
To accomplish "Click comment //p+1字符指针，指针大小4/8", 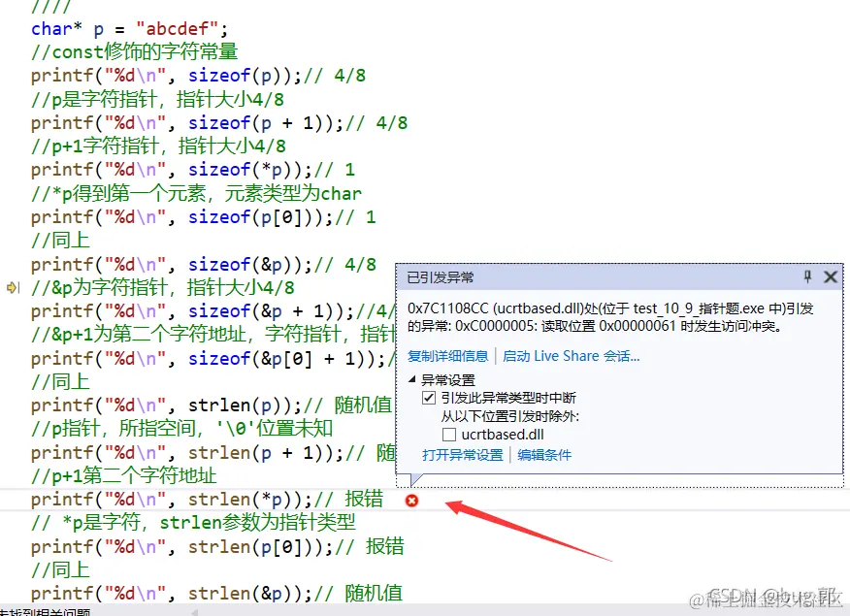I will point(158,146).
